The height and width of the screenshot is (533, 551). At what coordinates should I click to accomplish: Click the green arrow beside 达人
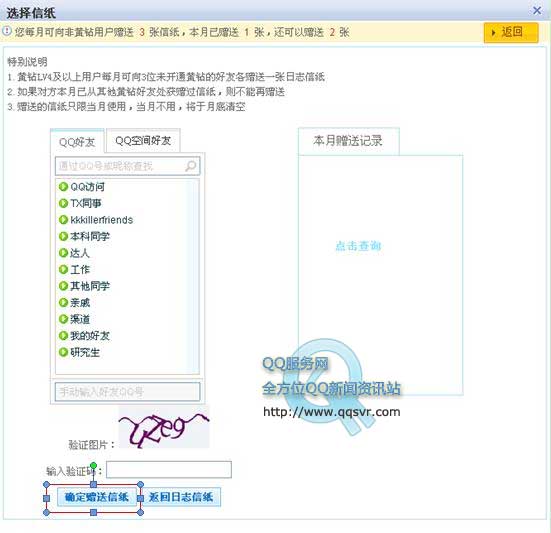[x=63, y=253]
